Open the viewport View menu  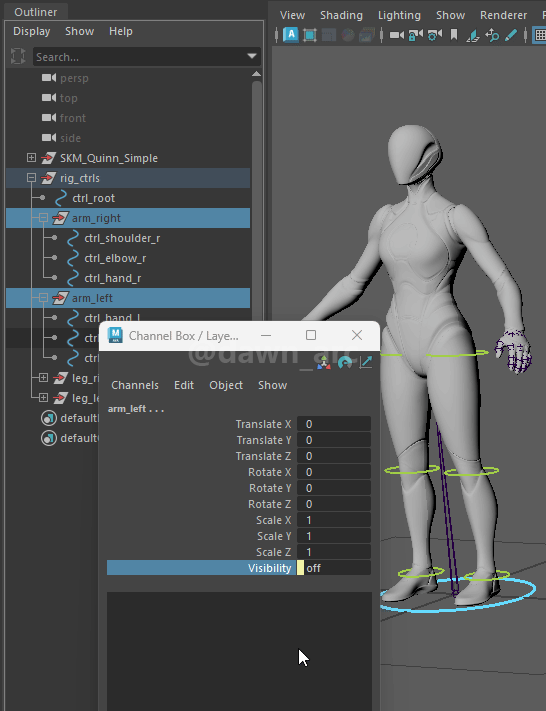point(292,15)
